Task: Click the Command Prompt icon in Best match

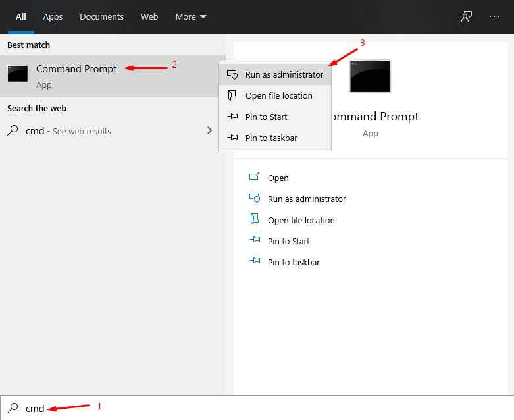Action: click(18, 74)
